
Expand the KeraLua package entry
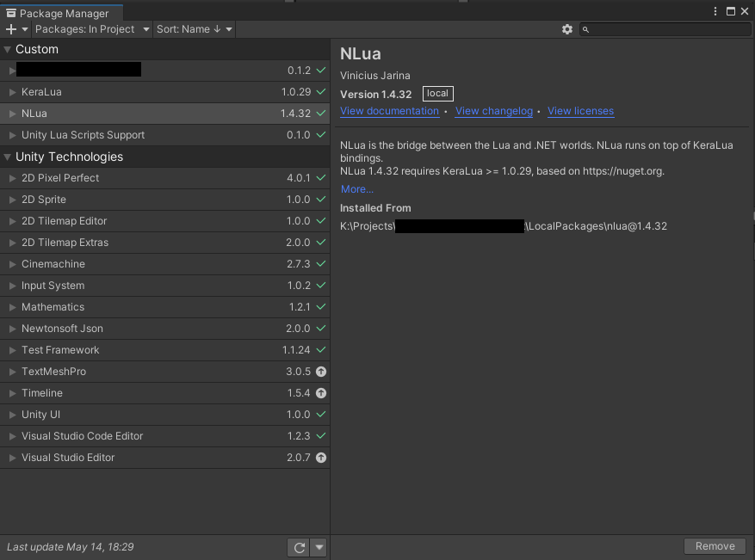click(x=10, y=92)
